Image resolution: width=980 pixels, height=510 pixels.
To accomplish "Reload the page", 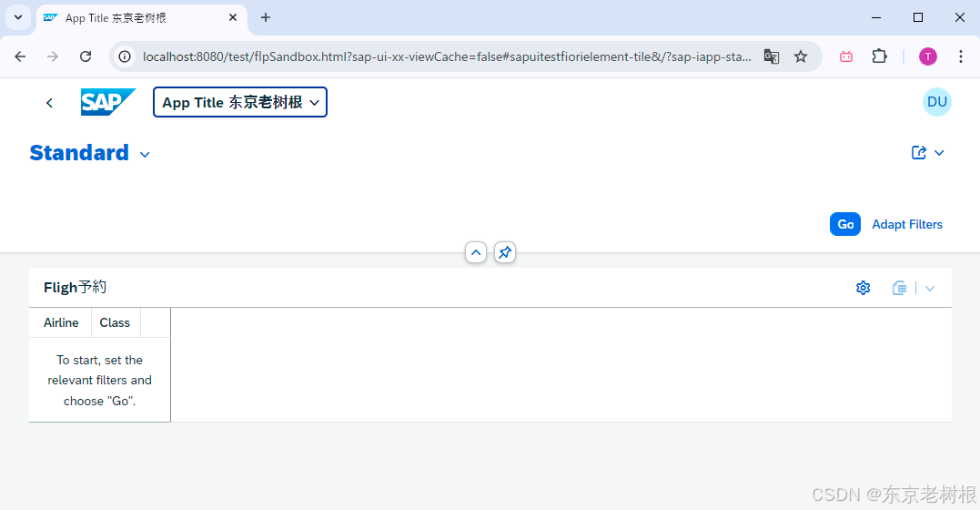I will click(86, 56).
